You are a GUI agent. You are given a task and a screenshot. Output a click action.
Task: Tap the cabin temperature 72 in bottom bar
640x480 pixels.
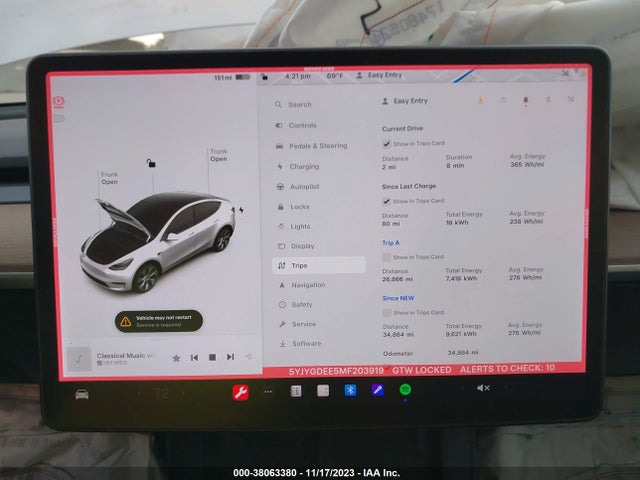[x=161, y=394]
